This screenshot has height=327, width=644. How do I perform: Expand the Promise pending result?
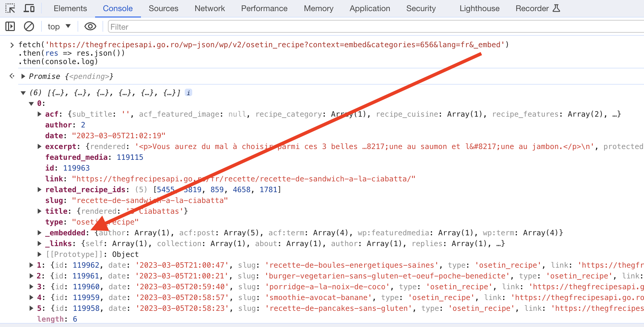(23, 77)
